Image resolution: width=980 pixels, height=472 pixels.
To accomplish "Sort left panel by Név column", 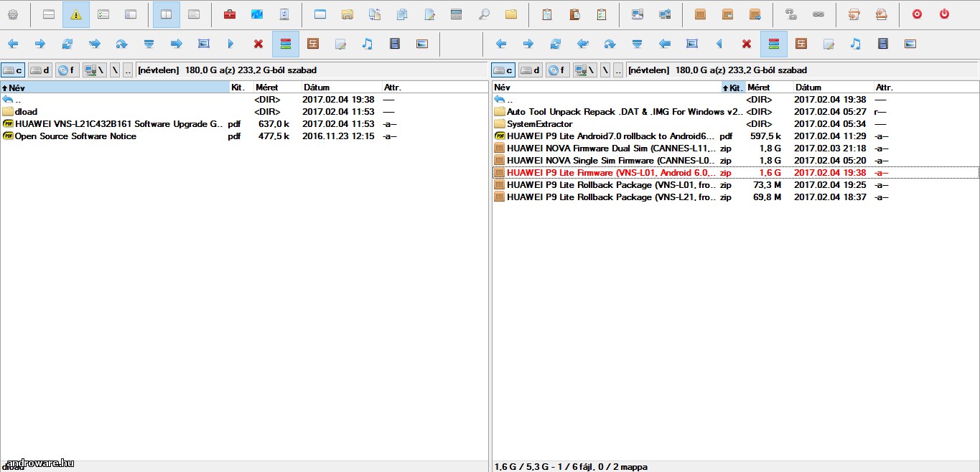I will click(x=115, y=88).
